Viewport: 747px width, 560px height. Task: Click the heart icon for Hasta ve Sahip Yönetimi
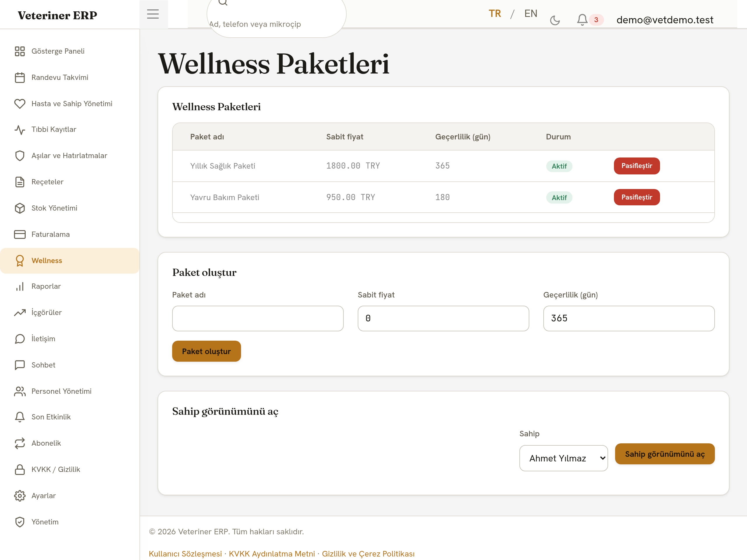[x=20, y=104]
